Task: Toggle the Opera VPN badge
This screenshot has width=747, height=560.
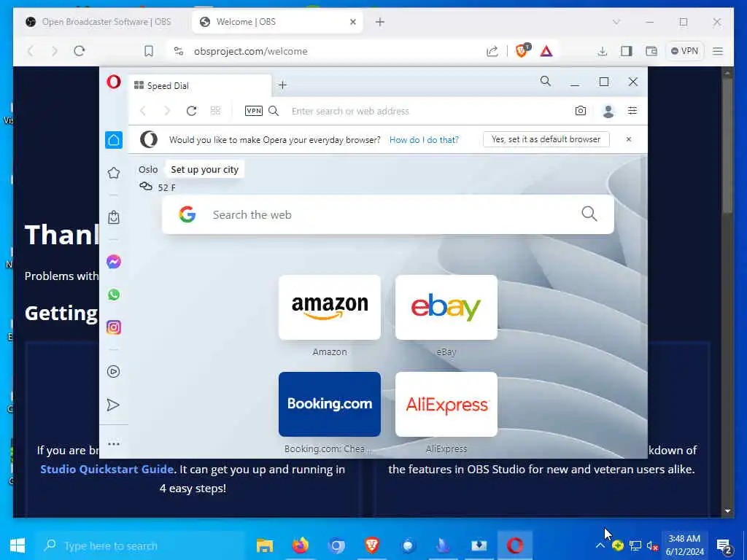Action: pos(253,111)
